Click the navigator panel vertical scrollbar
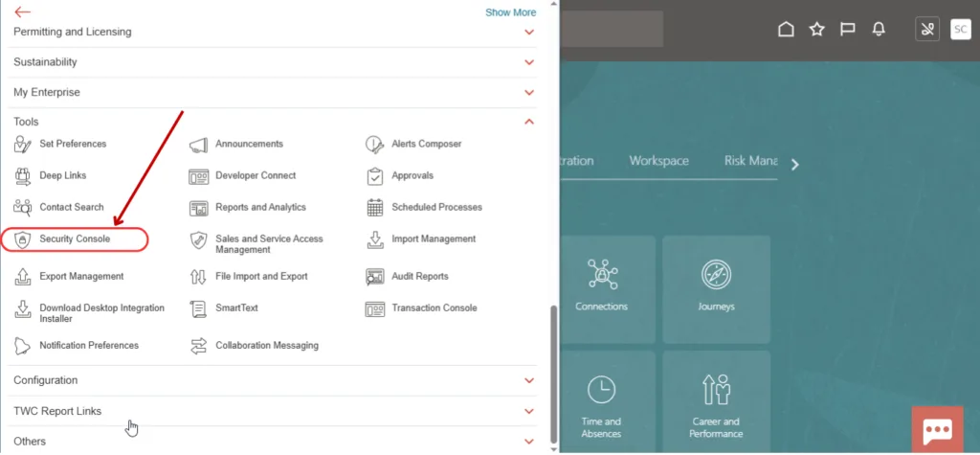Viewport: 980px width, 455px height. coord(551,374)
